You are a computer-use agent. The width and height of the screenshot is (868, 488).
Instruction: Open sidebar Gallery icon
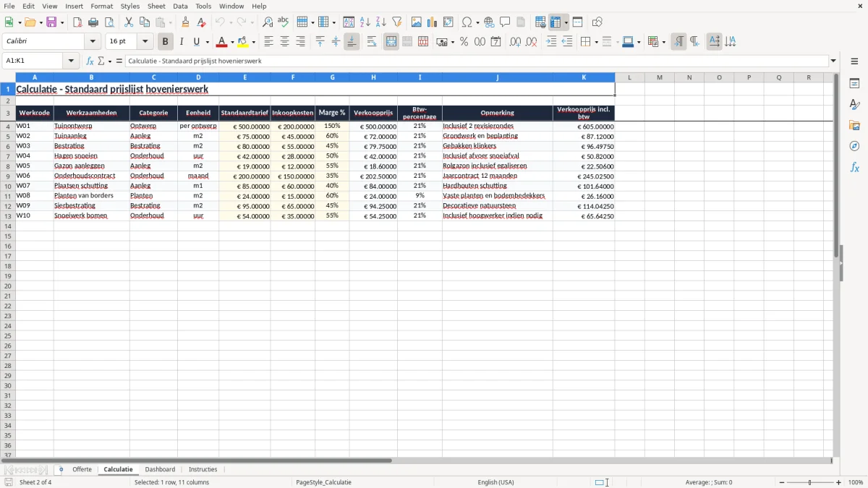pyautogui.click(x=854, y=125)
